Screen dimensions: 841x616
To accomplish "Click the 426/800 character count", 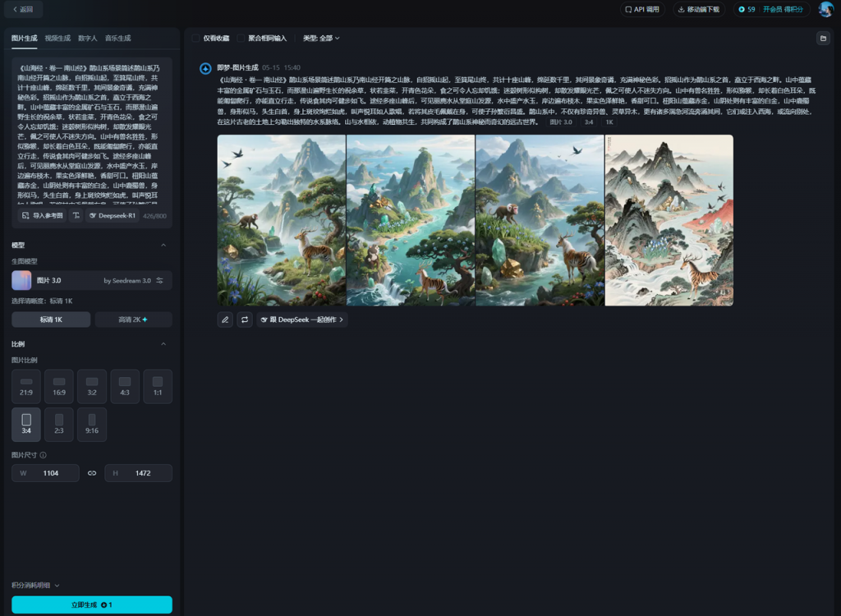I will tap(155, 216).
